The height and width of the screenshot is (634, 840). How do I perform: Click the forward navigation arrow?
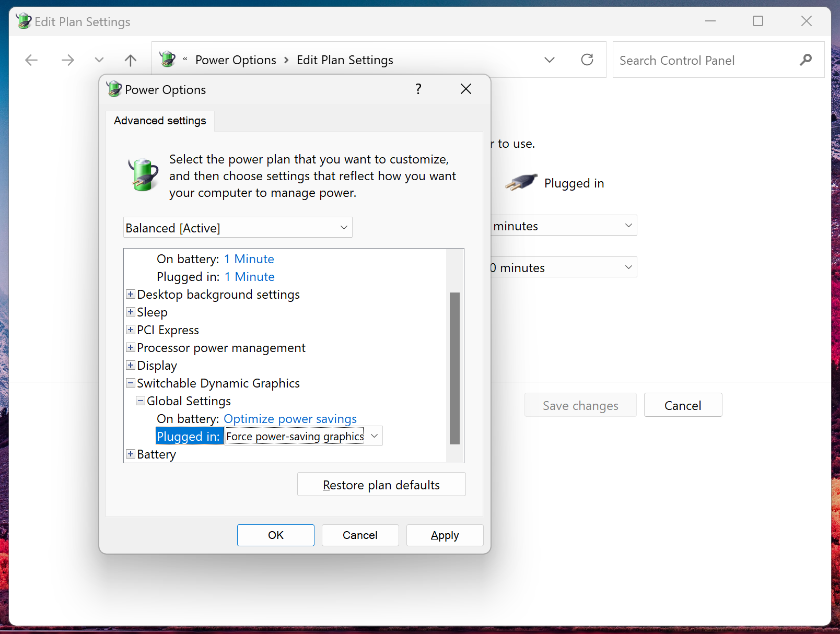pyautogui.click(x=68, y=60)
